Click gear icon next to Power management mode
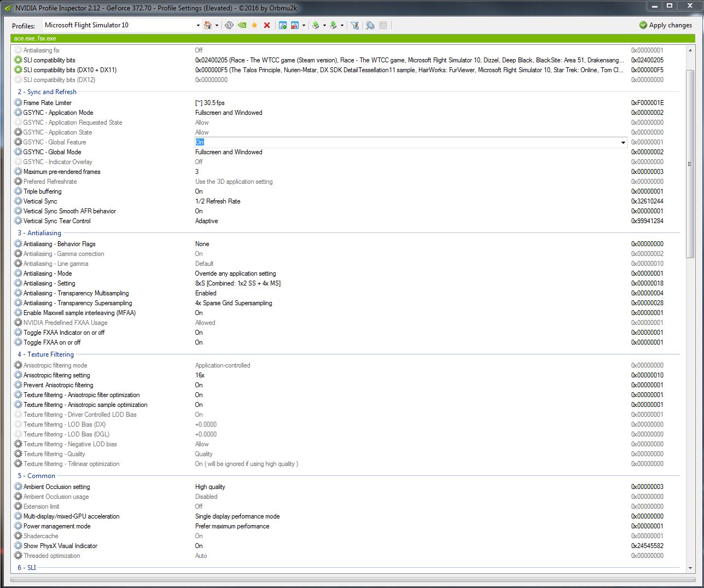The image size is (704, 588). click(x=18, y=526)
